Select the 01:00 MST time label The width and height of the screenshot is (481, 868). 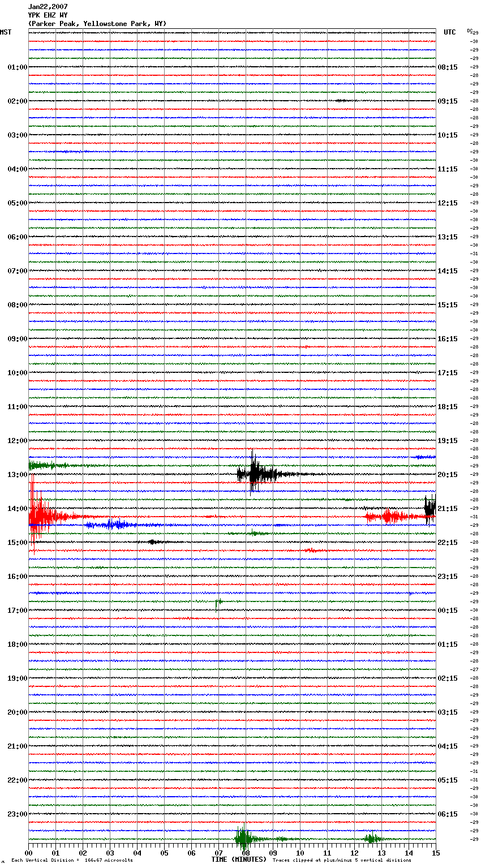point(18,67)
